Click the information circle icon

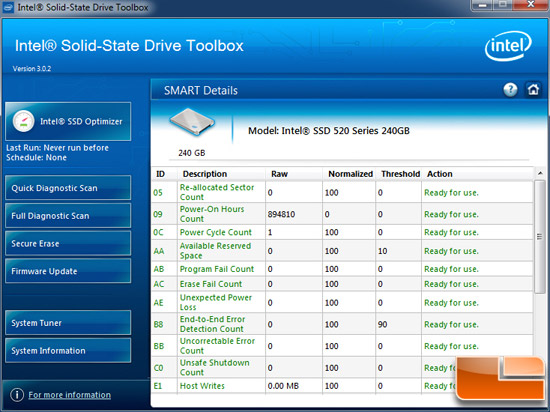click(x=17, y=395)
